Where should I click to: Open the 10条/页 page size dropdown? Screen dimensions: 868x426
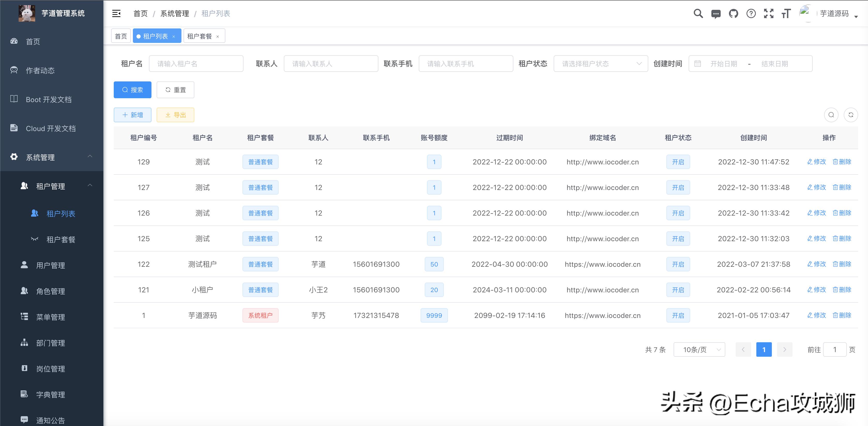coord(699,349)
